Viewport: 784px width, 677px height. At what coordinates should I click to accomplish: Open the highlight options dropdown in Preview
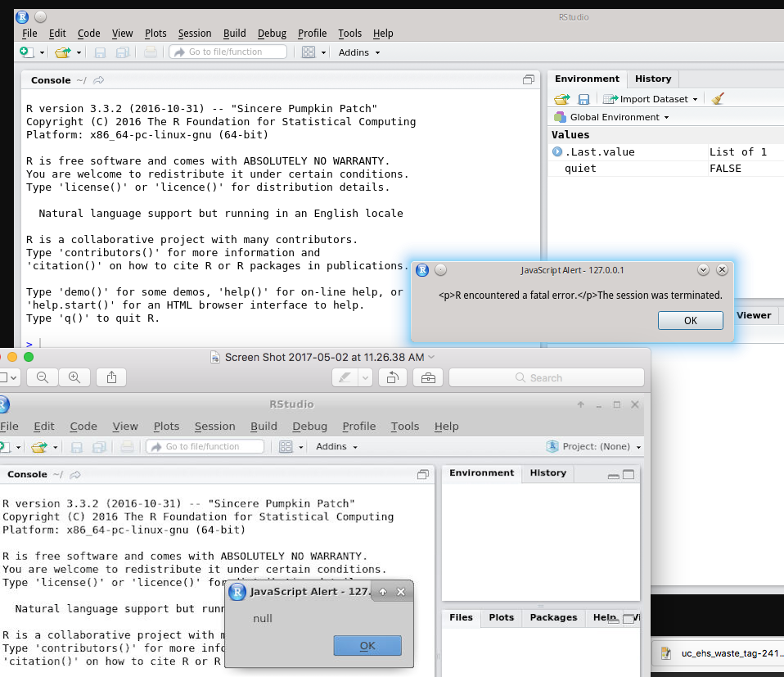pos(366,377)
